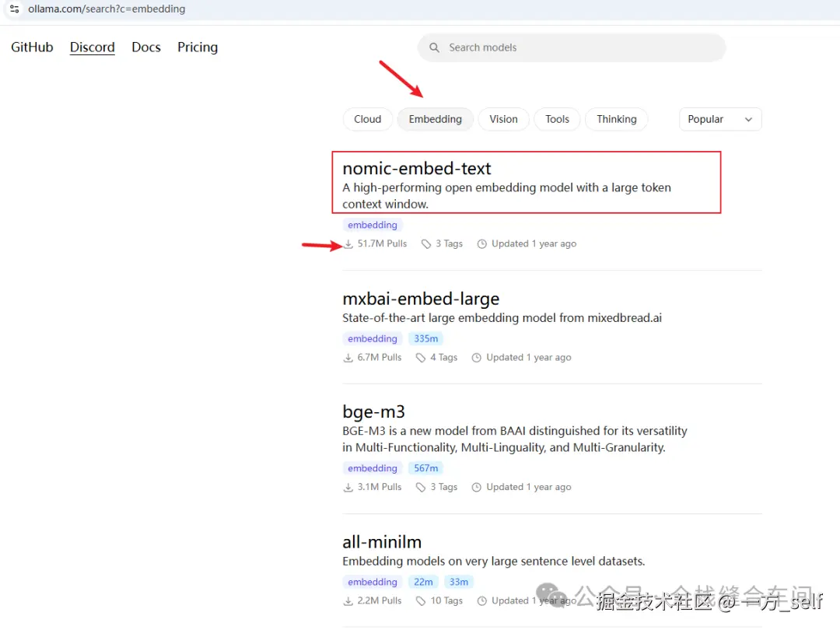Open the bge-m3 model page
Image resolution: width=840 pixels, height=630 pixels.
[374, 411]
